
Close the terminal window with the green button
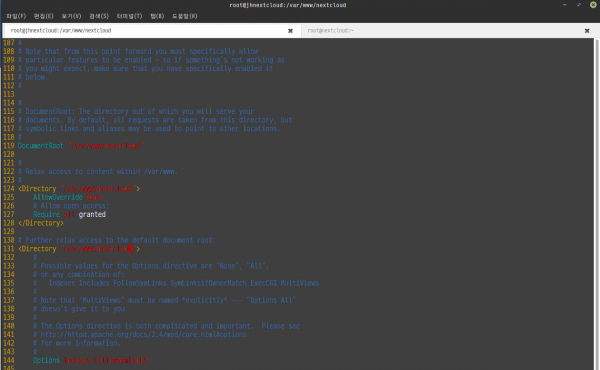[x=593, y=5]
